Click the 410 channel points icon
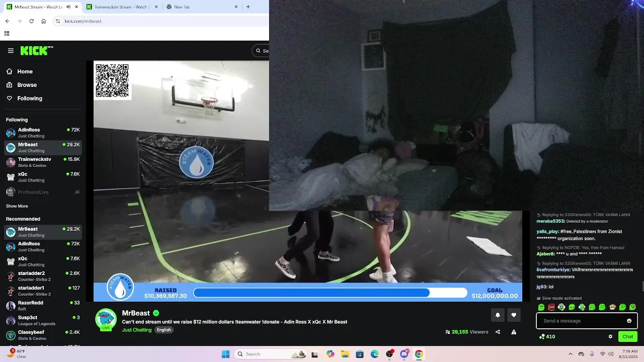This screenshot has width=644, height=362. pos(546,337)
